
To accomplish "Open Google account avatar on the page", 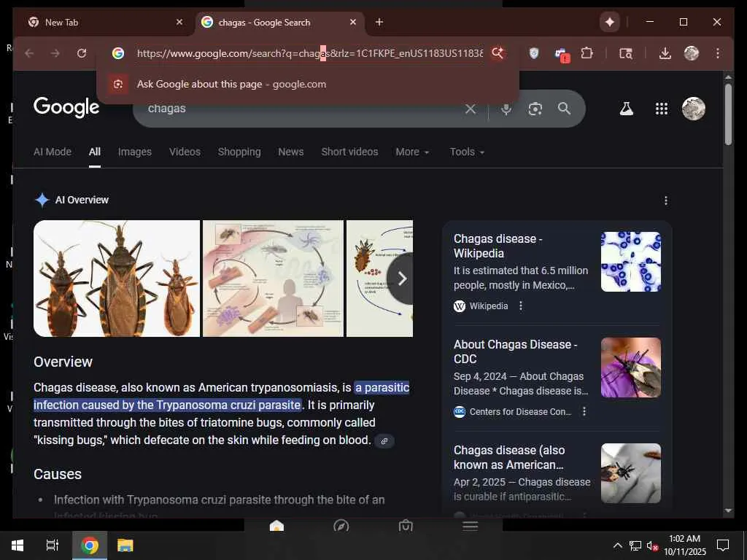I will pos(694,109).
